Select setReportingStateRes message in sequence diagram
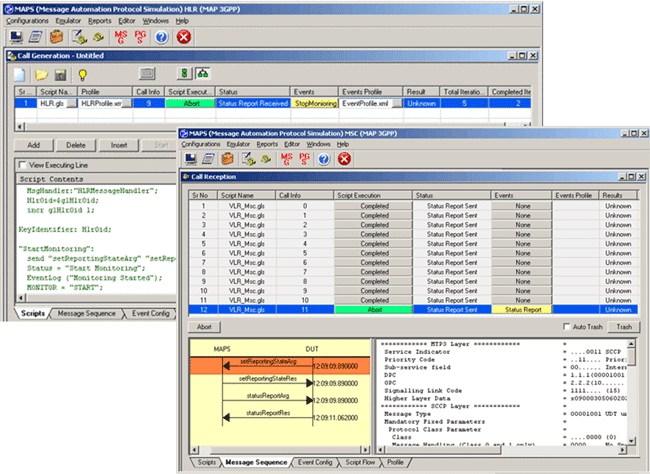 tap(280, 382)
